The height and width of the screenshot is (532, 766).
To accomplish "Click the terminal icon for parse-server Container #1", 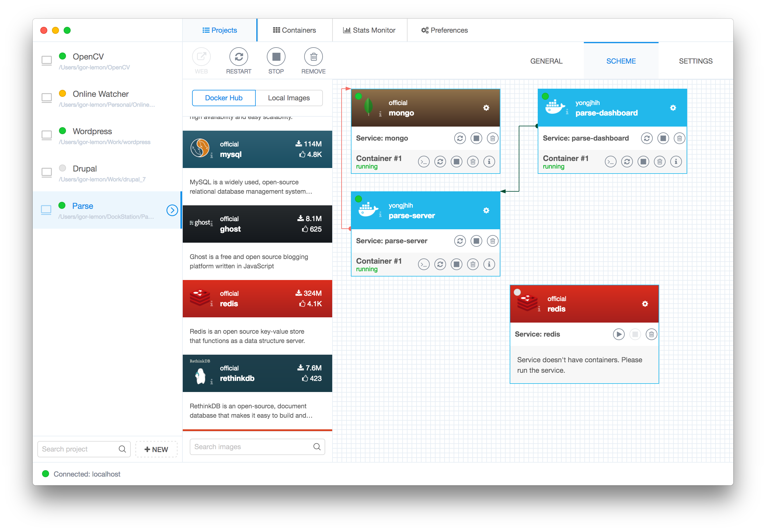I will pyautogui.click(x=424, y=265).
